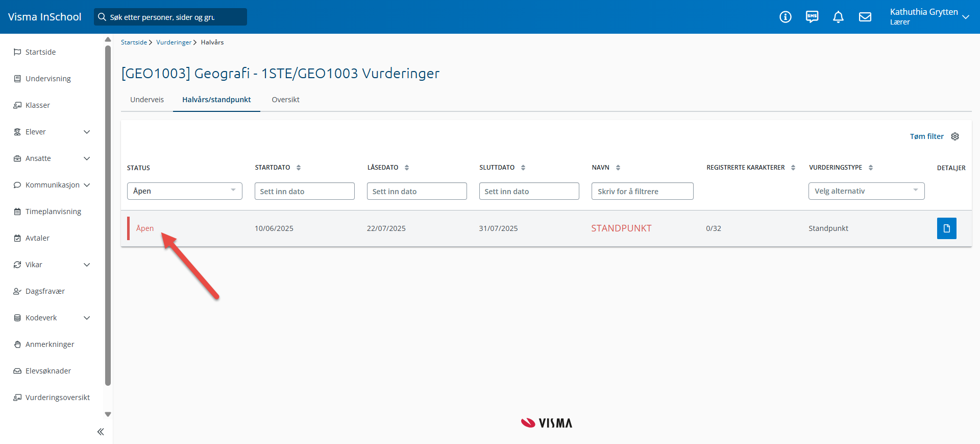Click the sidebar scroll-up arrow
Viewport: 980px width, 444px height.
(108, 39)
